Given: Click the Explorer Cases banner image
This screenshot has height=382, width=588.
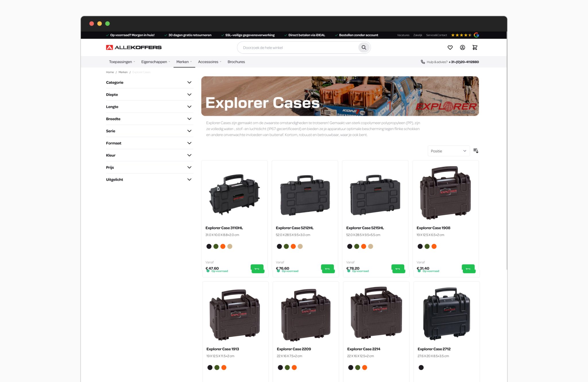Looking at the screenshot, I should [x=340, y=96].
